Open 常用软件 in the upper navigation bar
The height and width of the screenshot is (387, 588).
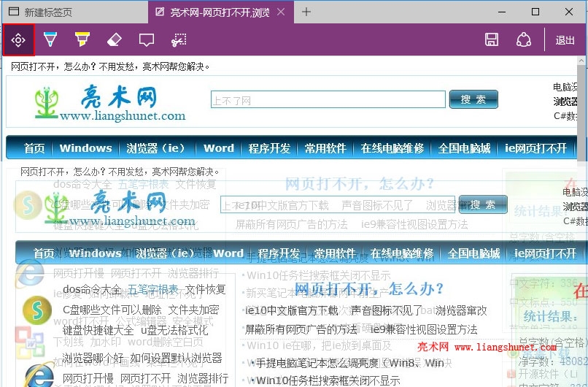coord(325,148)
